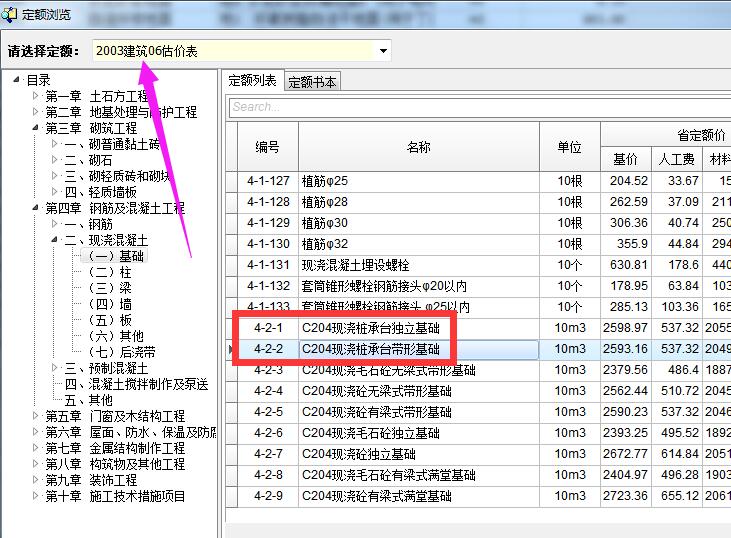Click the 基价 column header
The height and width of the screenshot is (538, 731).
tap(626, 159)
